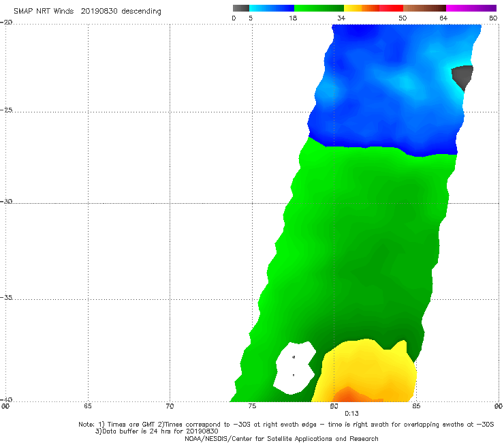Viewport: 504px width, 443px height.
Task: Click the colorbar label 34
Action: (x=341, y=18)
